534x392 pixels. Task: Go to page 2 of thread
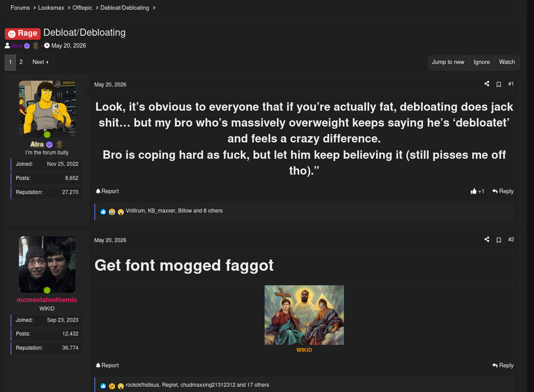click(21, 63)
